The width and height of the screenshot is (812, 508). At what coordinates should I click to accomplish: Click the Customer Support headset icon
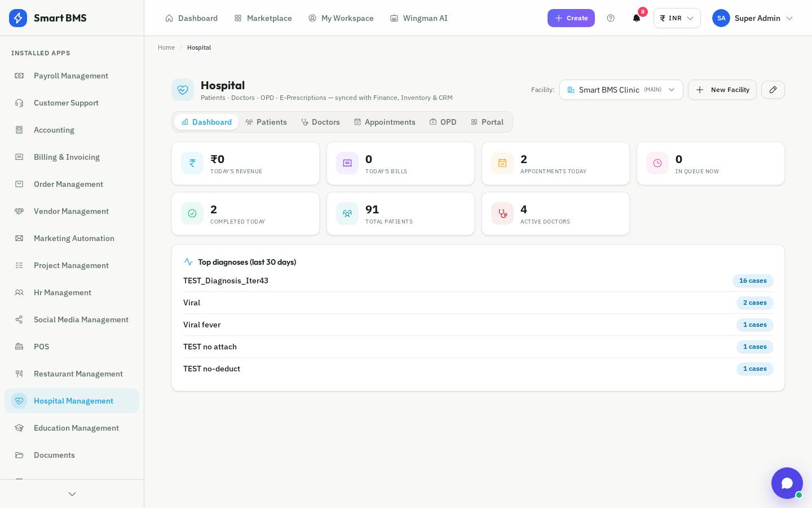[x=19, y=103]
